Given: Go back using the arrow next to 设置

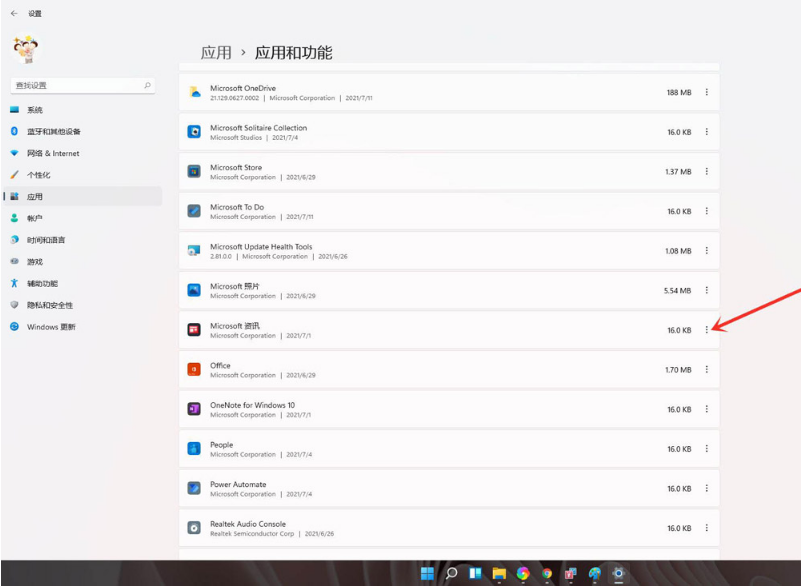Looking at the screenshot, I should (14, 13).
